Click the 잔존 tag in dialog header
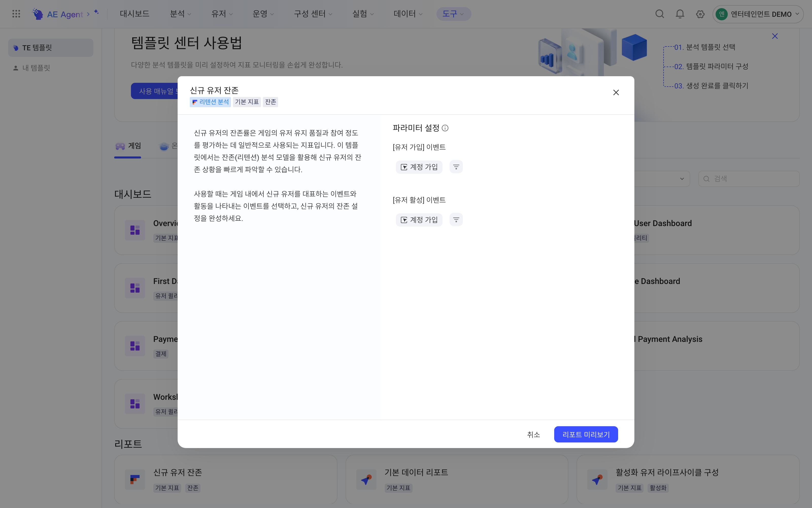Image resolution: width=812 pixels, height=508 pixels. click(x=270, y=102)
